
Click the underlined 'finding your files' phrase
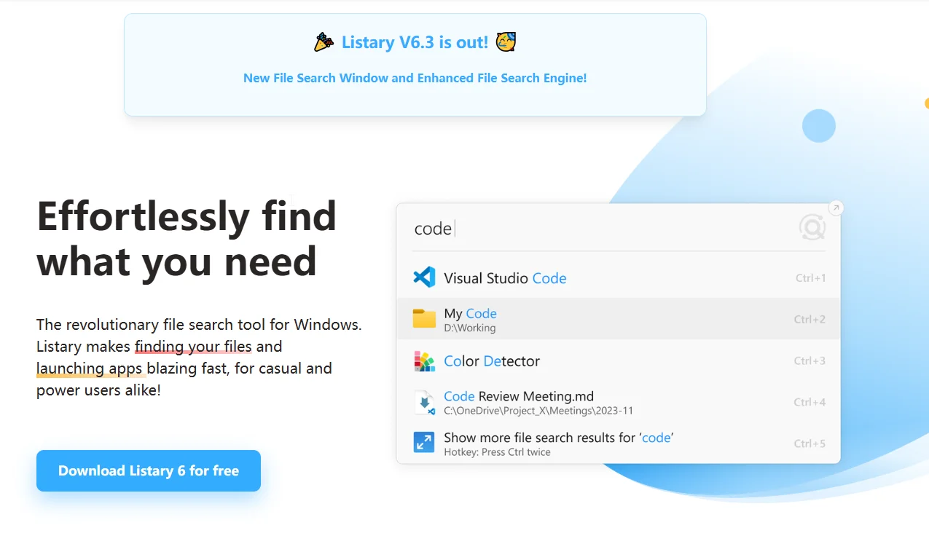193,347
